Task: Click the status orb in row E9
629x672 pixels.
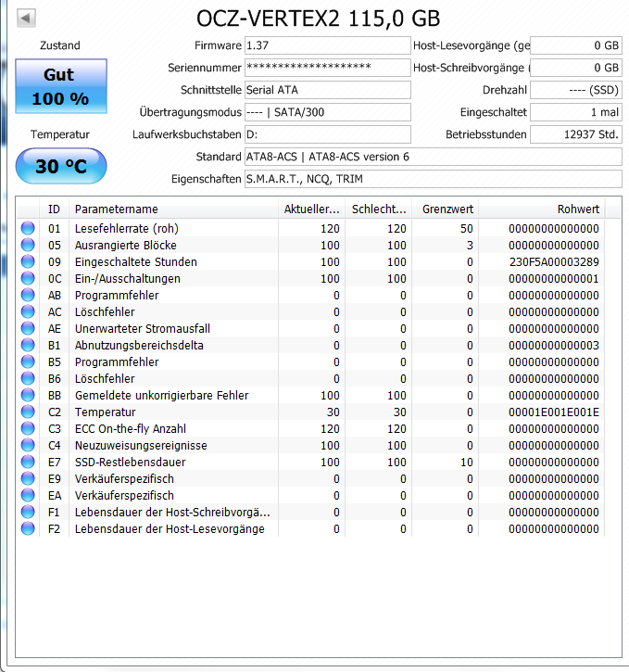Action: [28, 478]
